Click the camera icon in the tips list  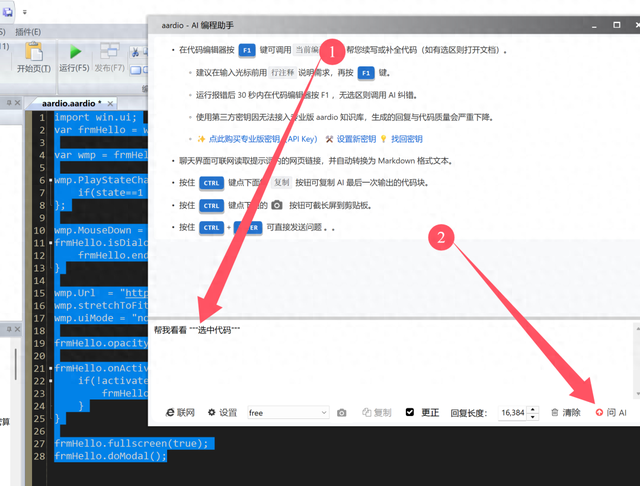(277, 205)
